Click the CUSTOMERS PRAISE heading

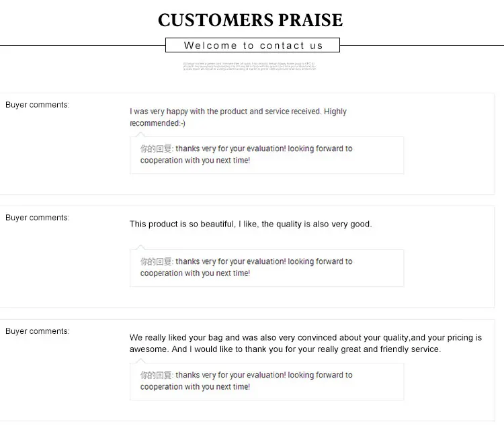coord(250,19)
